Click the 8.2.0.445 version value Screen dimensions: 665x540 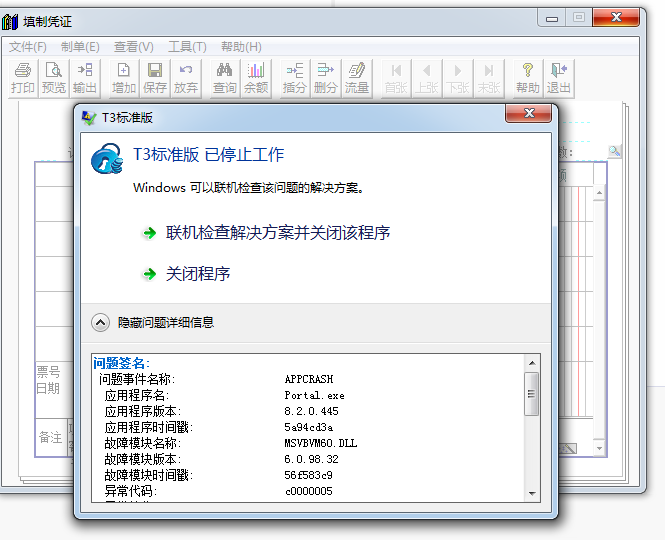click(x=311, y=411)
